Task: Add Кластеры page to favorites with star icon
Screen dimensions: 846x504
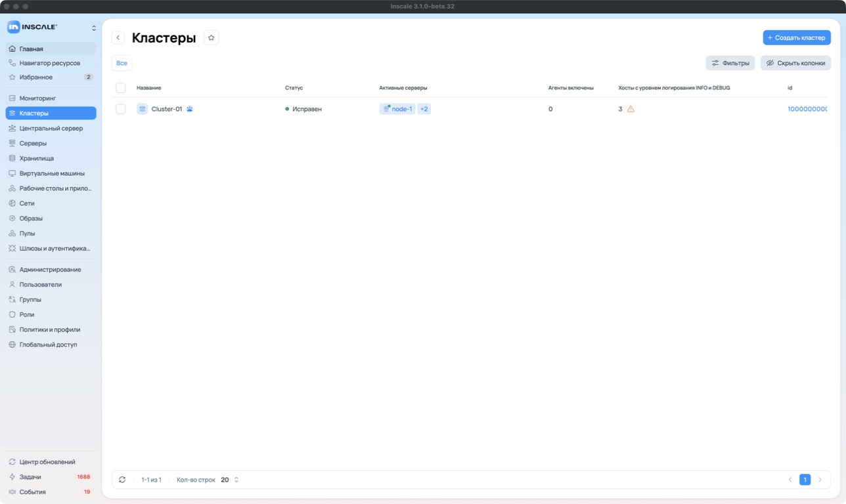Action: pyautogui.click(x=211, y=38)
